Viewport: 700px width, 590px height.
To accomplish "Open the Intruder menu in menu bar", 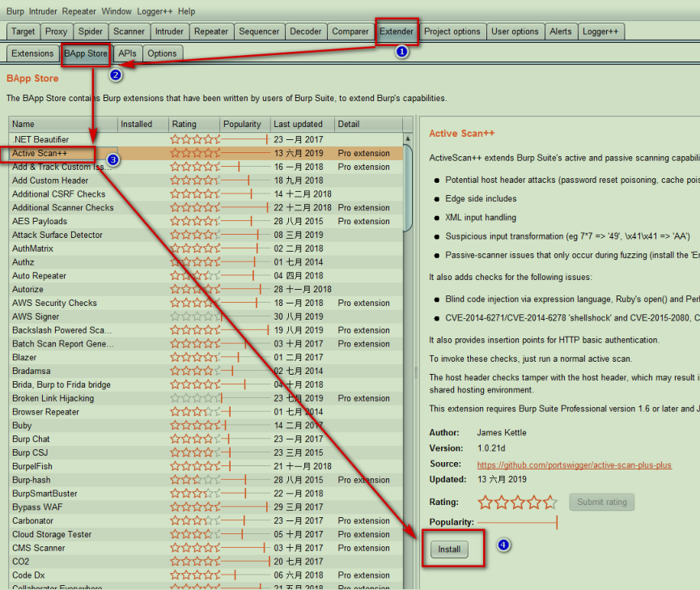I will point(43,11).
